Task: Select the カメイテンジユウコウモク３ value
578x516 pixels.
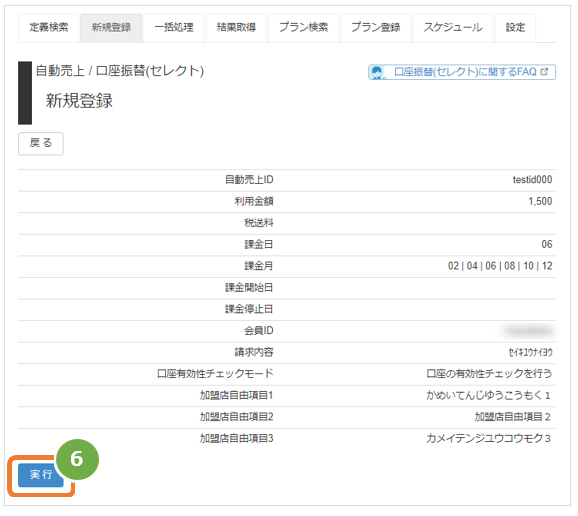Action: pos(488,439)
